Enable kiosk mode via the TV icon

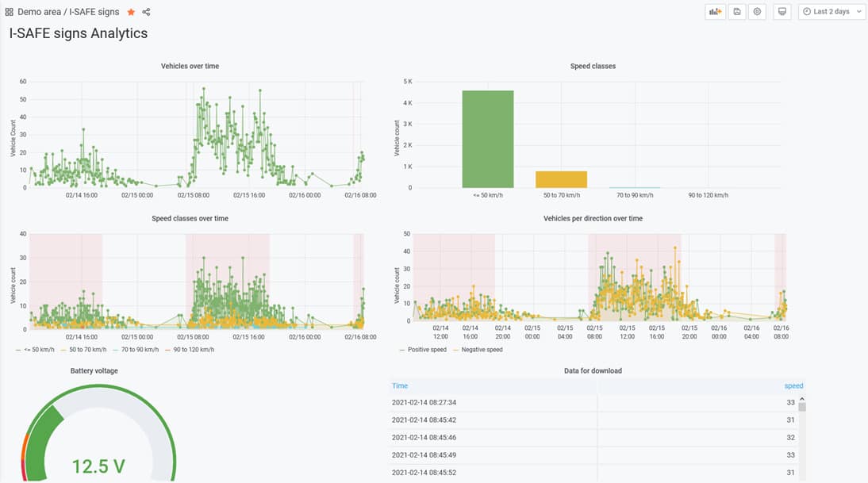(x=782, y=11)
